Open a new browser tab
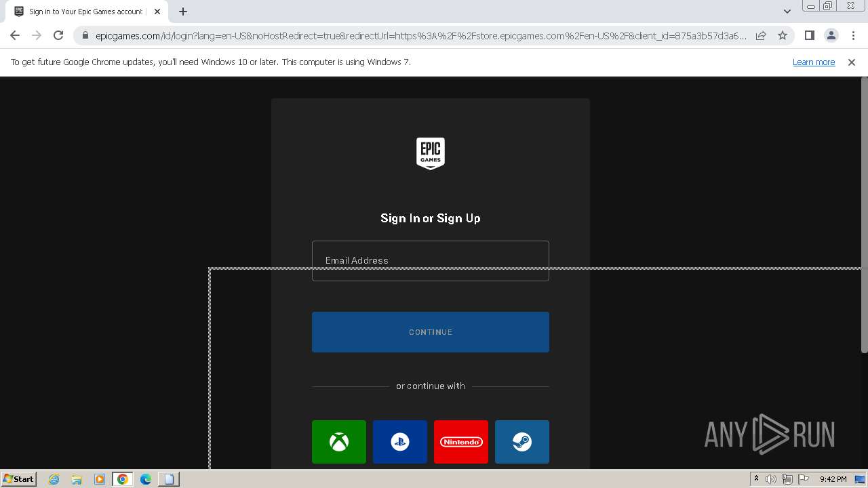This screenshot has height=488, width=868. click(183, 12)
